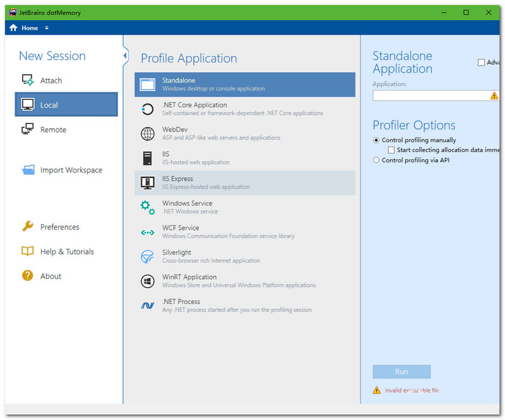The height and width of the screenshot is (420, 505).
Task: Select Control profiling via API option
Action: 376,160
